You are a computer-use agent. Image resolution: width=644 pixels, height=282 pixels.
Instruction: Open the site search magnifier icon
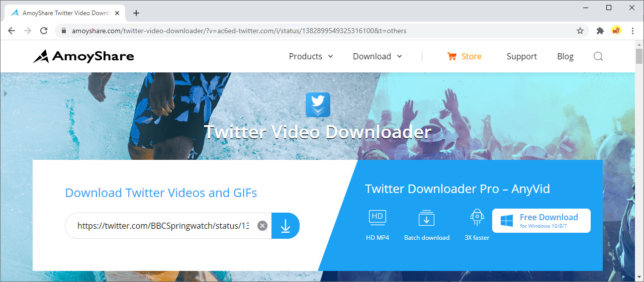pyautogui.click(x=598, y=56)
